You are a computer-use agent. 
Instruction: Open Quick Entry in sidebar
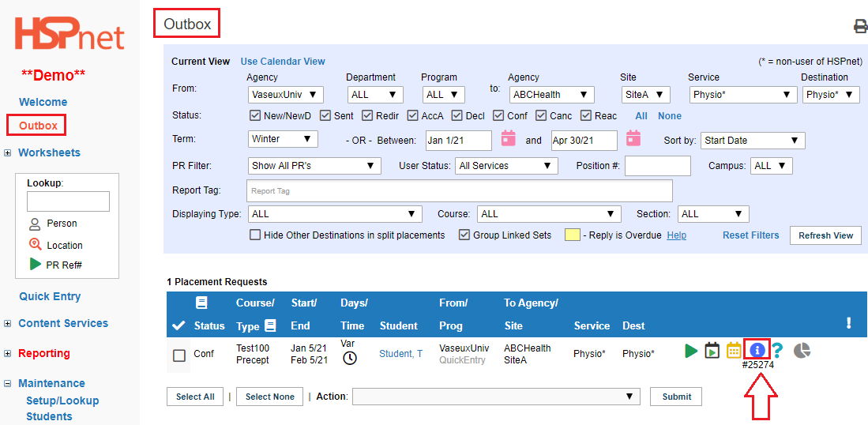pos(50,296)
